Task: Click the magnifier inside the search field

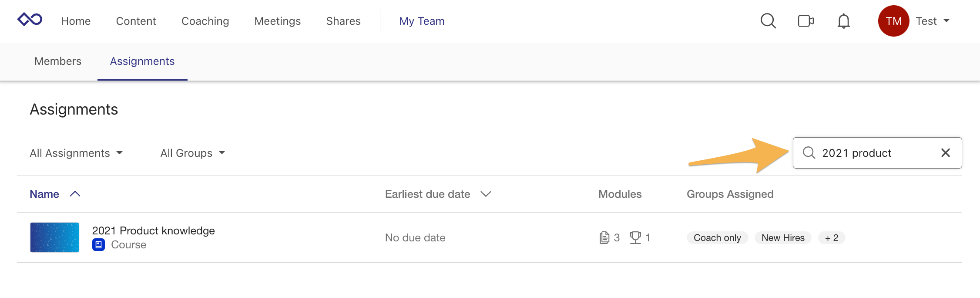Action: (809, 153)
